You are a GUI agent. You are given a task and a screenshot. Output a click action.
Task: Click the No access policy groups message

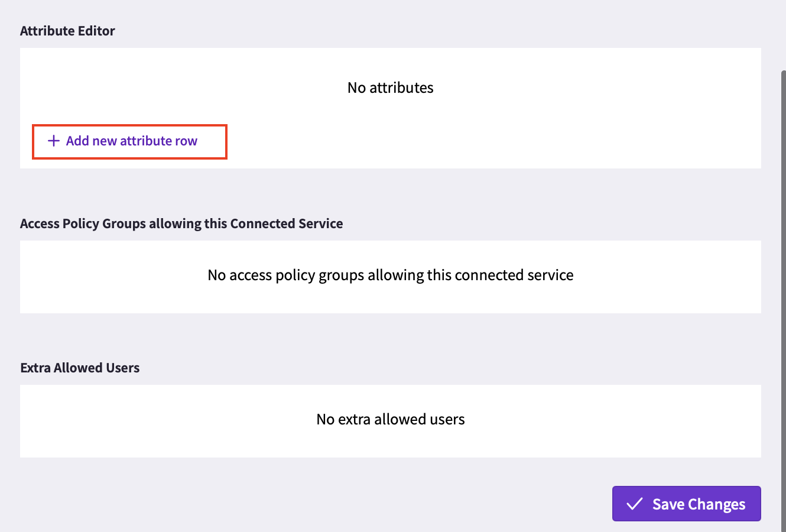click(390, 275)
